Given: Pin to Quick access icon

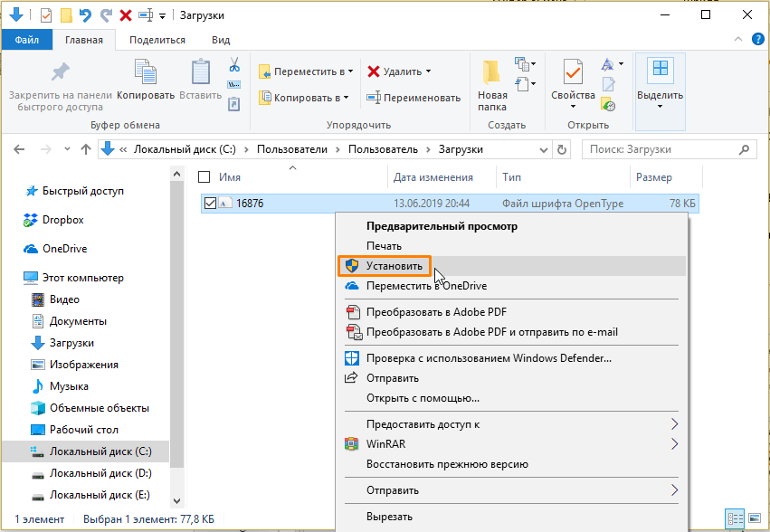Looking at the screenshot, I should point(61,72).
